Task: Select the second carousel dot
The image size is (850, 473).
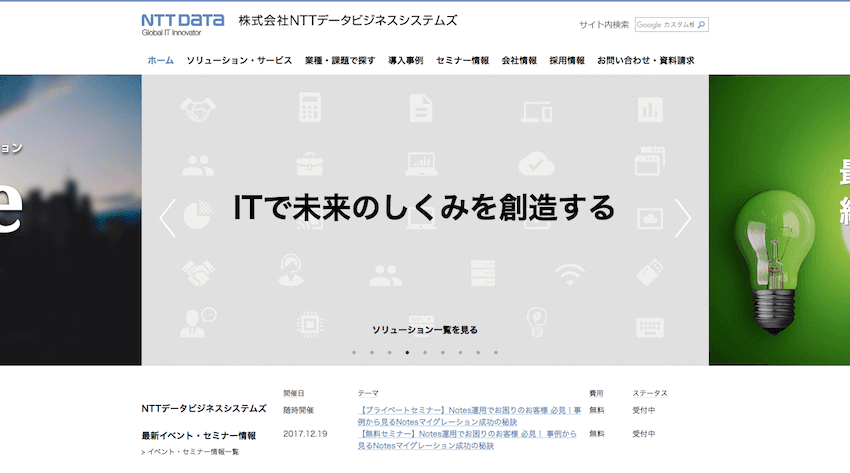Action: [372, 352]
